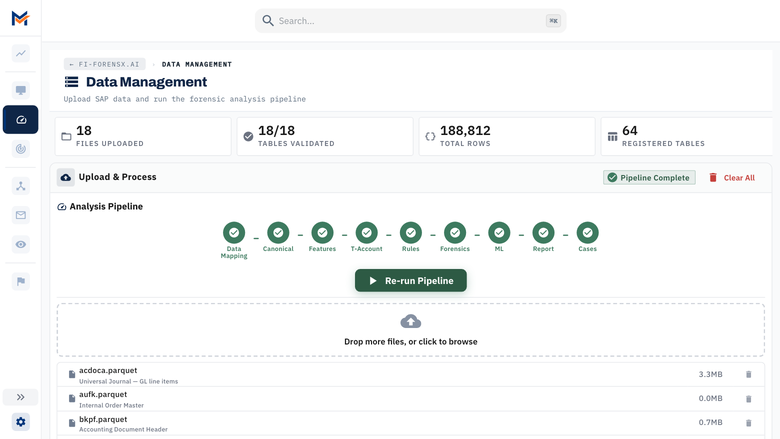Select the Forensics pipeline step
Viewport: 780px width, 439px height.
(x=455, y=237)
